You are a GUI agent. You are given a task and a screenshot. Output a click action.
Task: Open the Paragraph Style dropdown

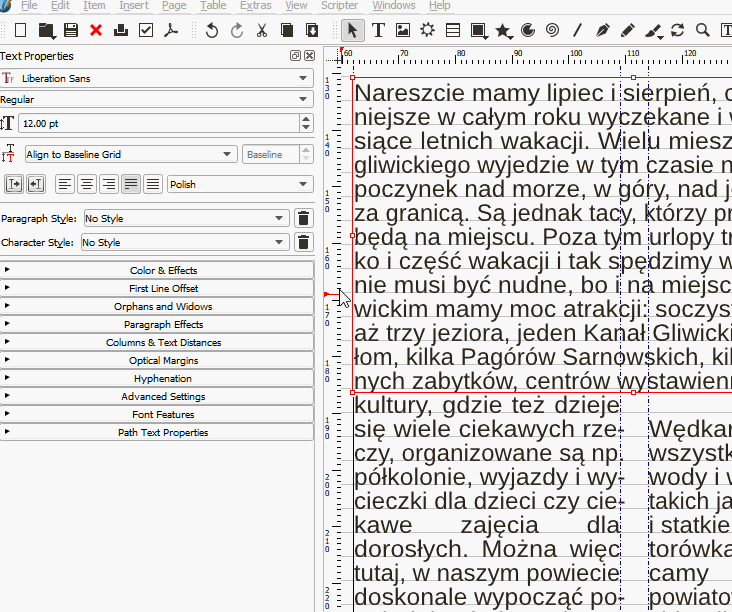[185, 218]
